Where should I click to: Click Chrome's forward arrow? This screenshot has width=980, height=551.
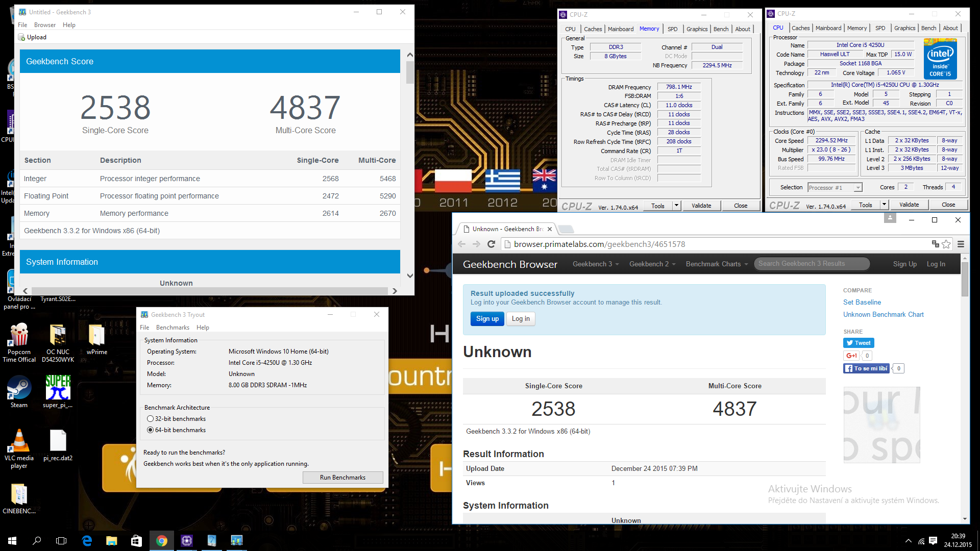pos(476,244)
